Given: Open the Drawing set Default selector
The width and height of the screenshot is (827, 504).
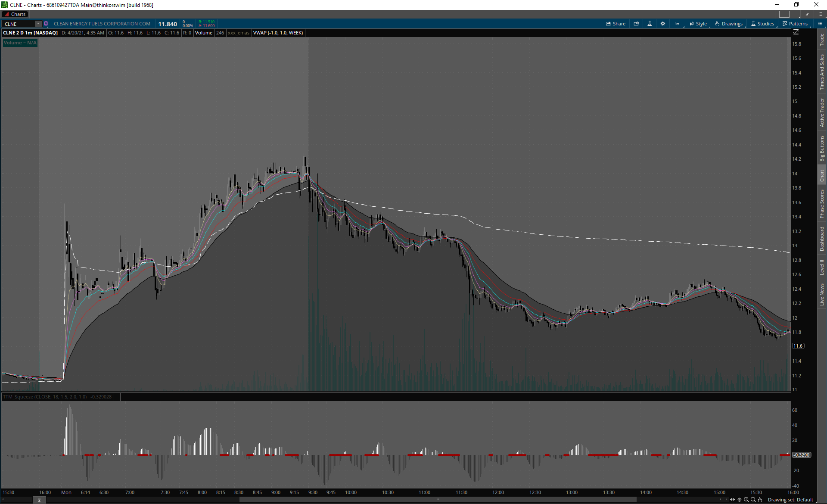Looking at the screenshot, I should point(790,500).
